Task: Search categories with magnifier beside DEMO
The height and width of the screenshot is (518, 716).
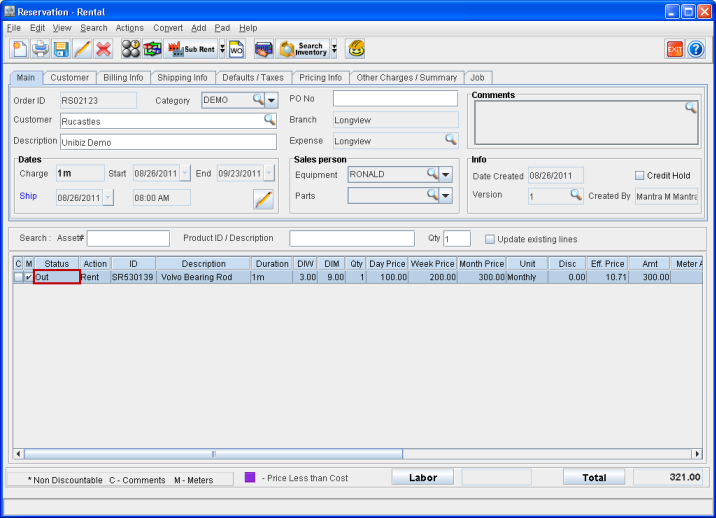Action: (258, 99)
